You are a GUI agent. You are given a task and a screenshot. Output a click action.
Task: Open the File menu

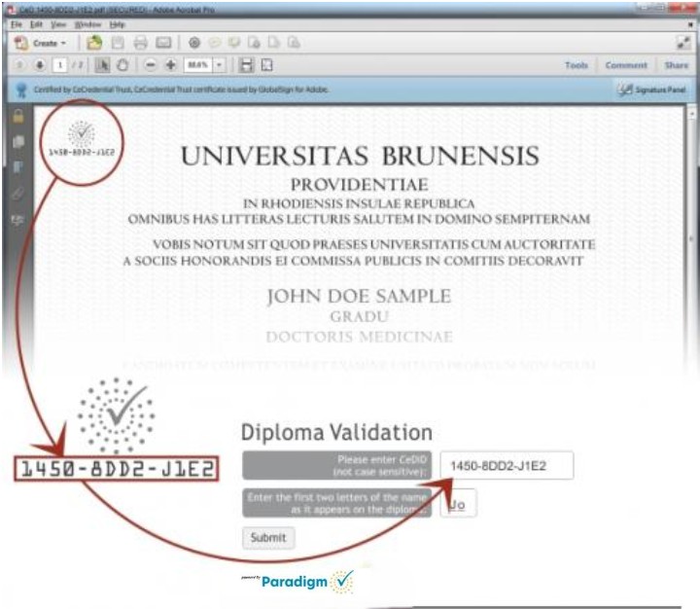pyautogui.click(x=17, y=24)
